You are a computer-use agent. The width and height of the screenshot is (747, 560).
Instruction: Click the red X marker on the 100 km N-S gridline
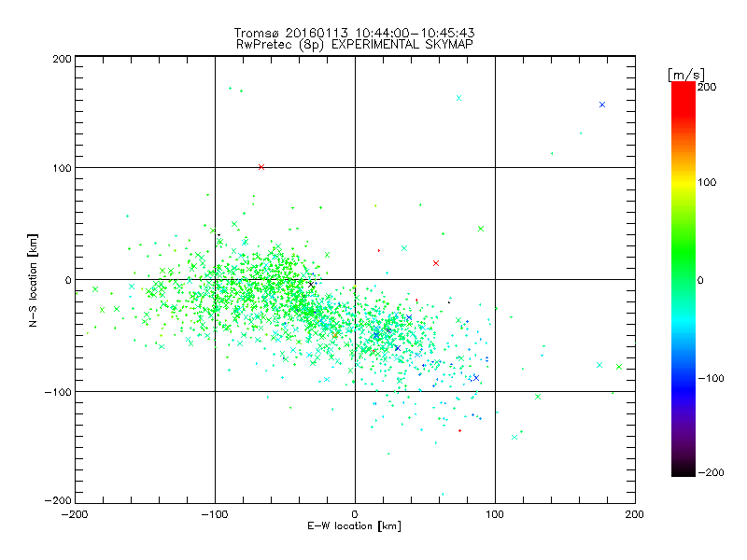pos(261,167)
